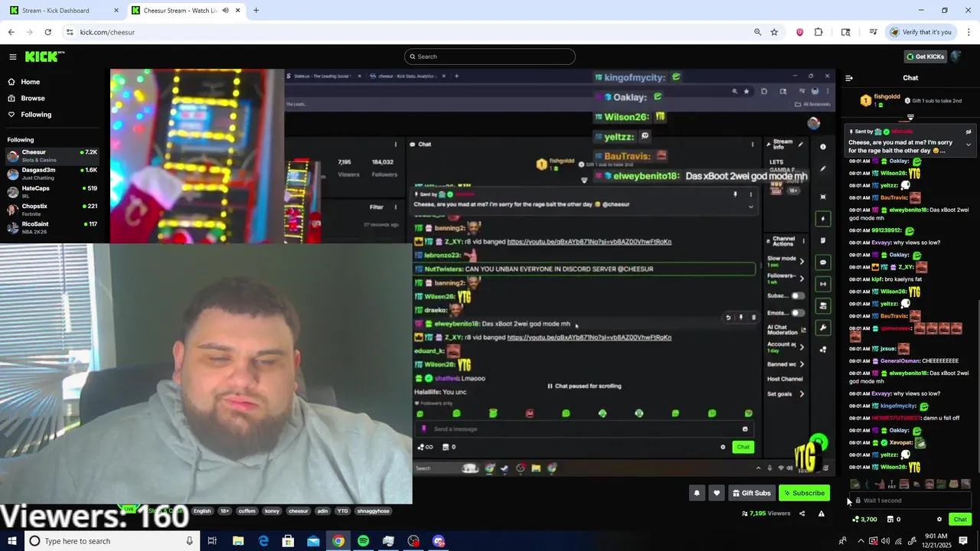
Task: Open Spotify from the taskbar
Action: (x=363, y=541)
